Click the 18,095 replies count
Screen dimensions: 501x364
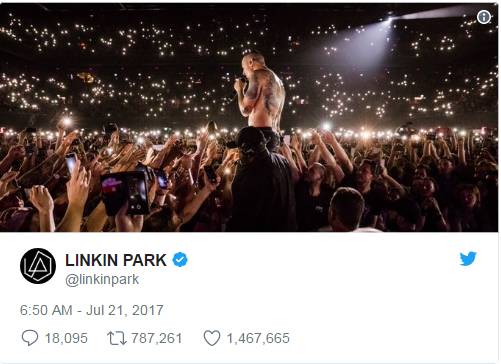[66, 338]
